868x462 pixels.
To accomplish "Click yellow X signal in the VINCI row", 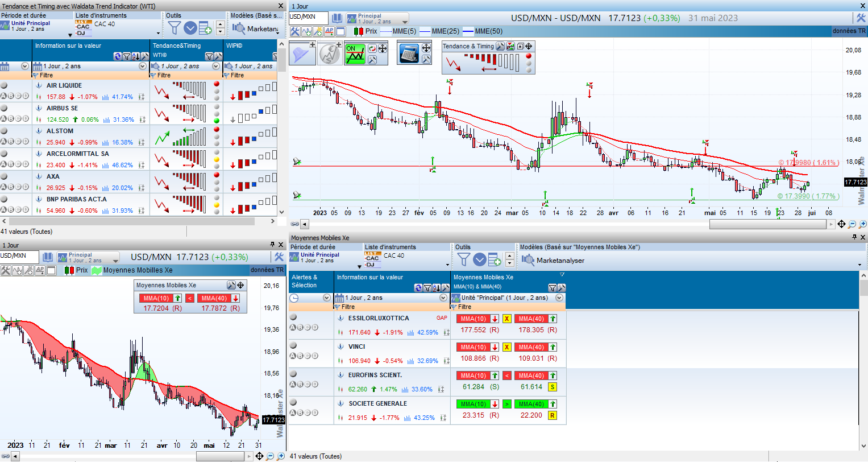I will click(x=506, y=347).
